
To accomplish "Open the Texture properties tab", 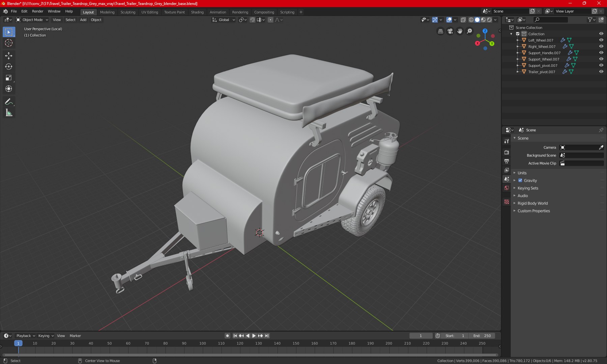I will pyautogui.click(x=507, y=202).
